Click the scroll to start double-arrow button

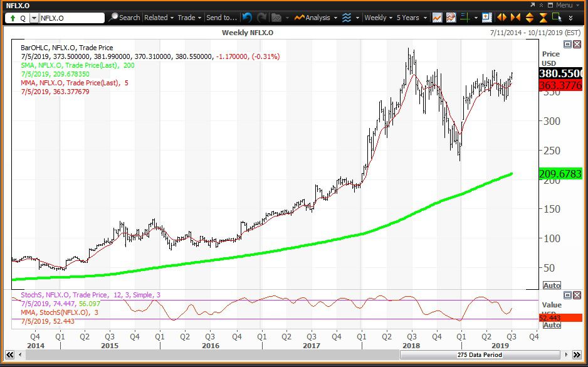(x=9, y=354)
